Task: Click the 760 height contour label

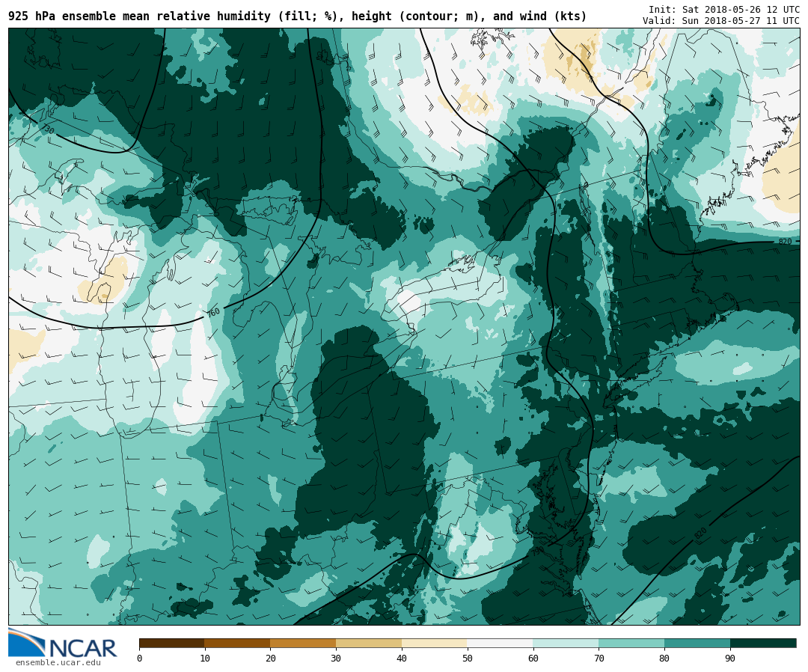Action: tap(213, 312)
